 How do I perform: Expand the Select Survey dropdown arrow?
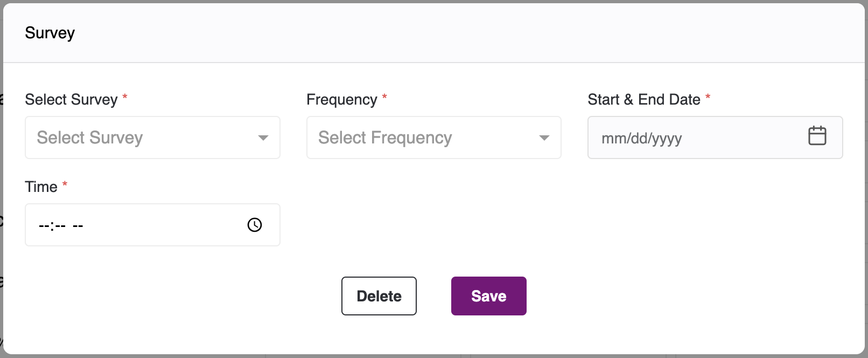click(263, 138)
